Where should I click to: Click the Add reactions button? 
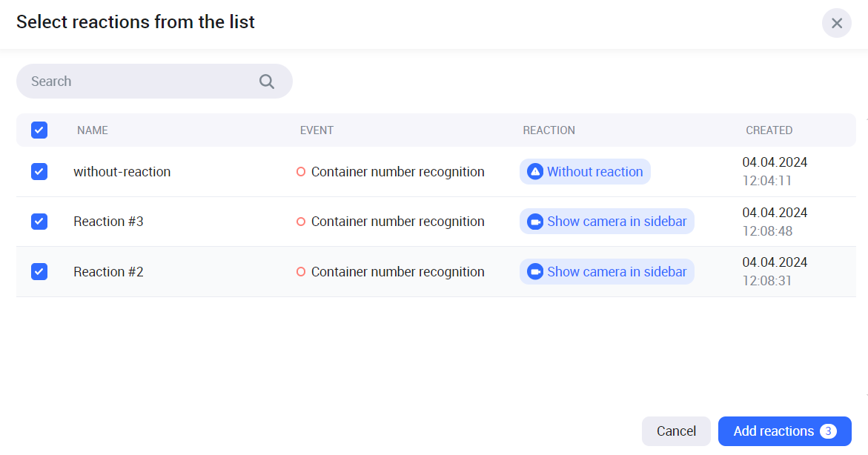tap(784, 431)
